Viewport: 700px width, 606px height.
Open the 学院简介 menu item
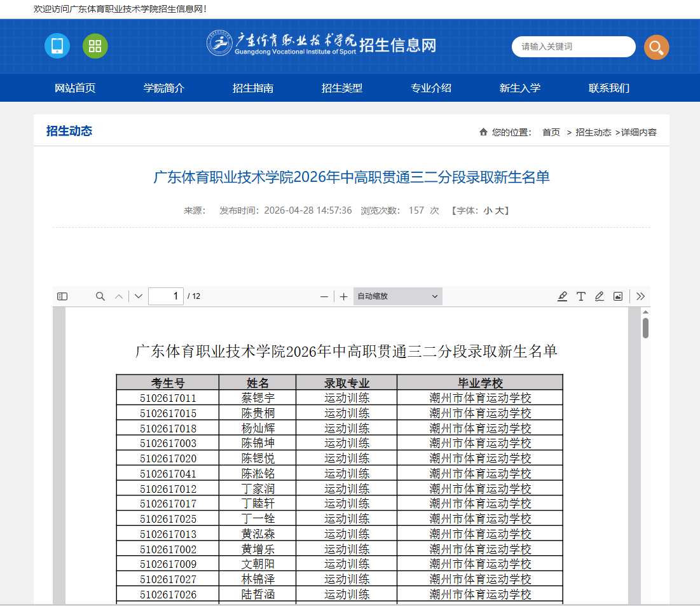pos(164,88)
